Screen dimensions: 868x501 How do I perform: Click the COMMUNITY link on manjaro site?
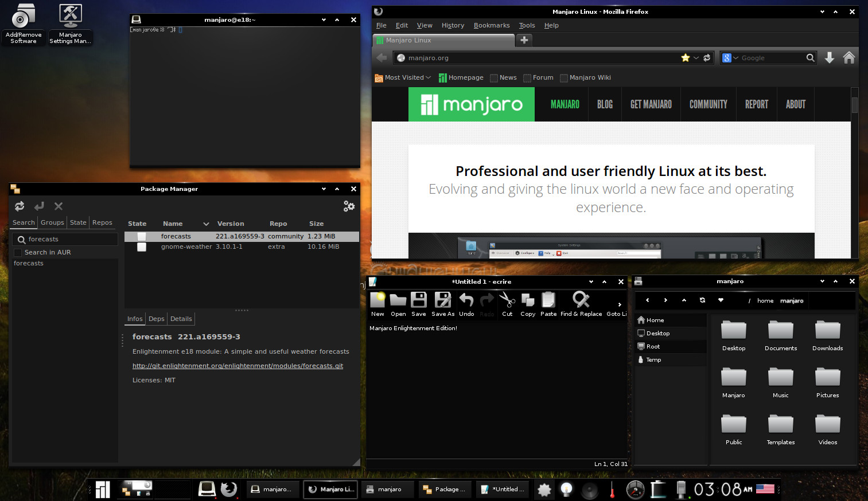pyautogui.click(x=709, y=104)
